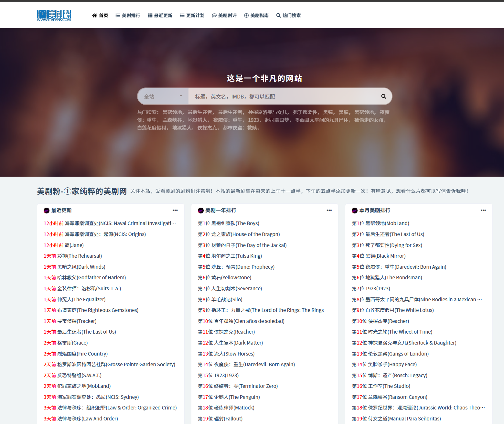This screenshot has width=504, height=424.
Task: Open 更新计划 in the top navigation
Action: pyautogui.click(x=192, y=16)
